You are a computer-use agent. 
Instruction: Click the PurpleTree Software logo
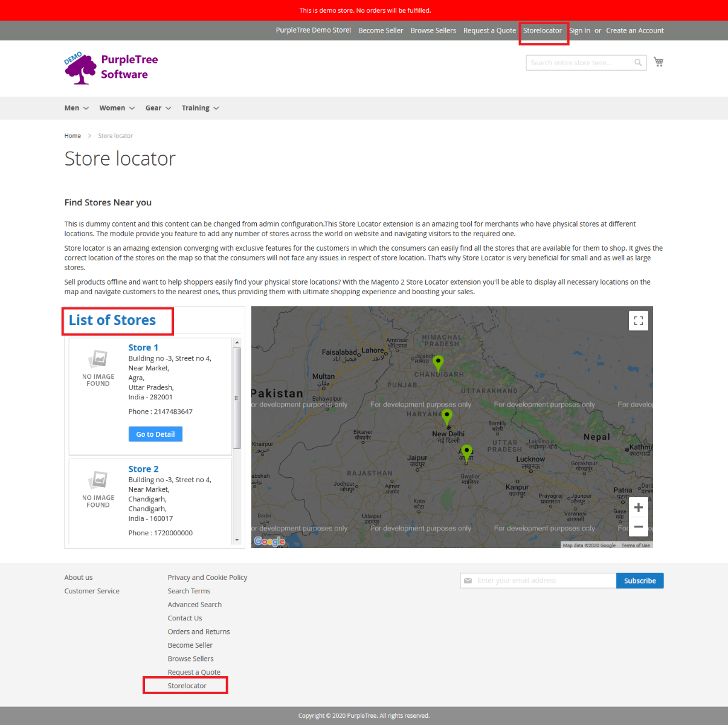click(111, 68)
